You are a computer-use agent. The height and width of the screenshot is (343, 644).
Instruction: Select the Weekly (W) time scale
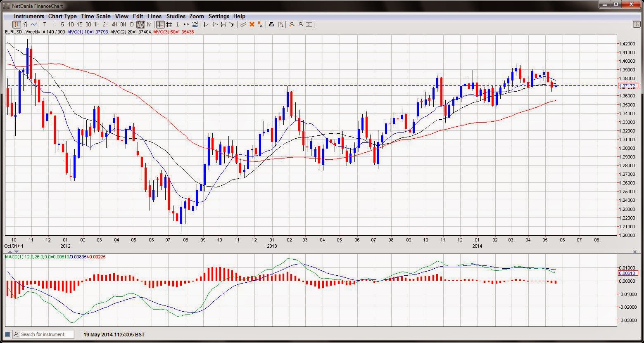pos(140,24)
